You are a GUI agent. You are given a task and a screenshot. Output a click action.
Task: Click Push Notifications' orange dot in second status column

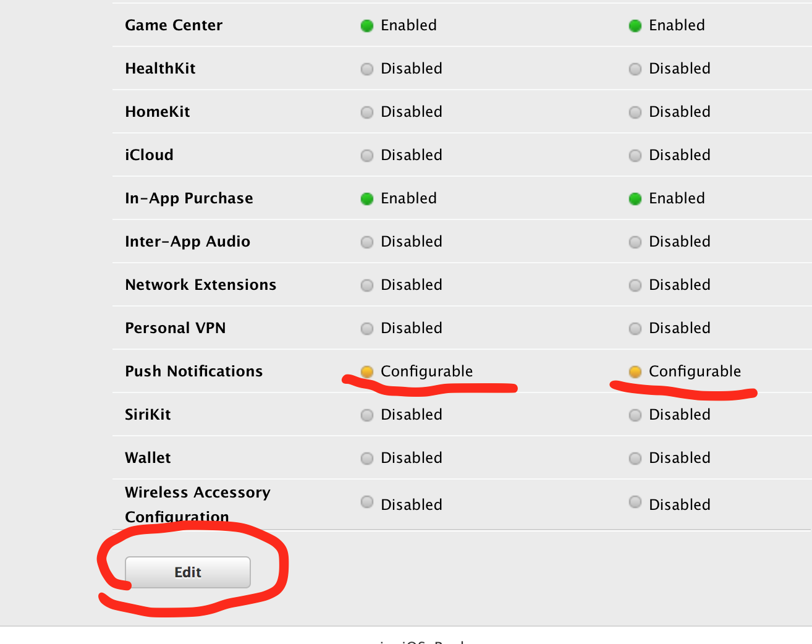[x=635, y=371]
